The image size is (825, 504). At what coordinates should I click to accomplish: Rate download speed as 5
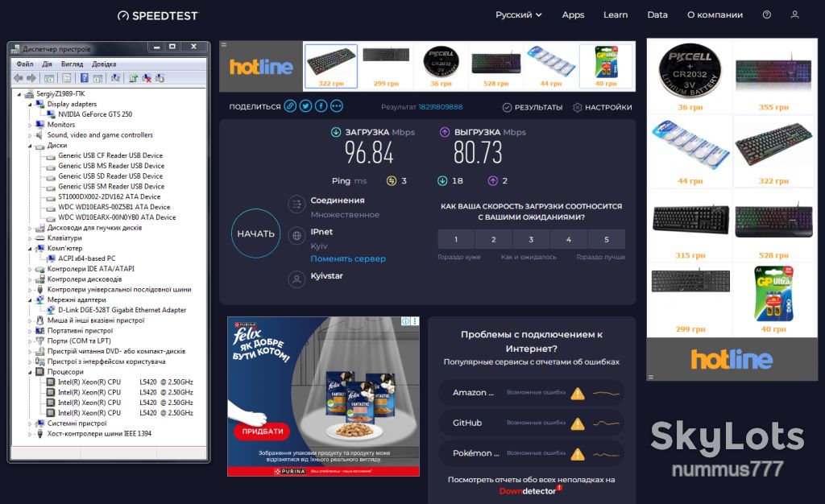point(607,239)
